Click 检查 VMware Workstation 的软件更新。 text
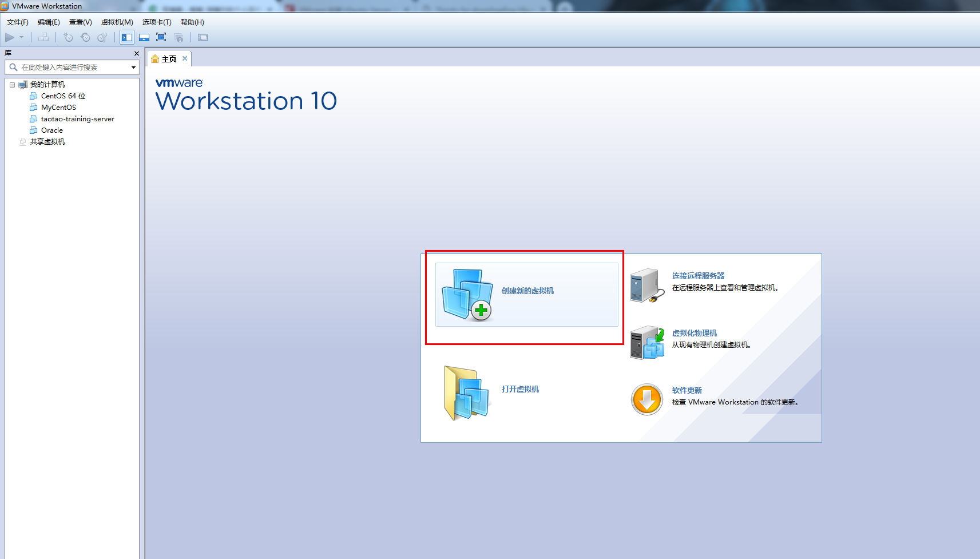Screen dimensions: 980x559 coord(735,402)
